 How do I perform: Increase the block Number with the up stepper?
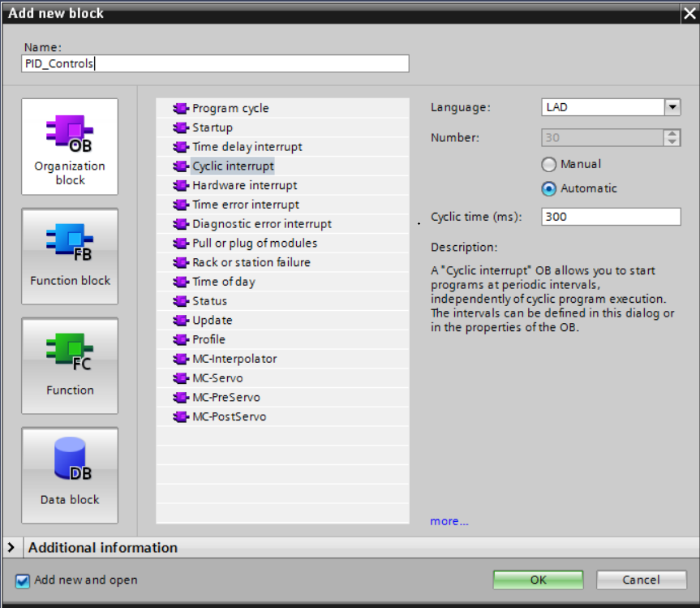[672, 134]
